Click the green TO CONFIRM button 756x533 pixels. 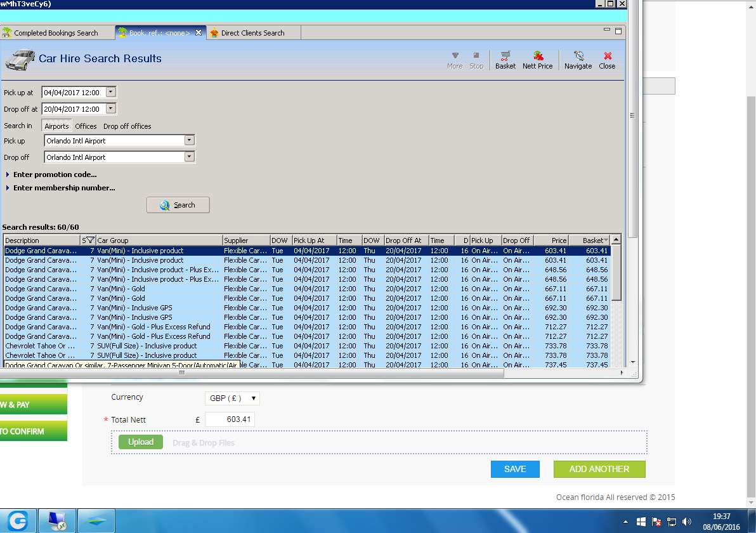pos(33,431)
